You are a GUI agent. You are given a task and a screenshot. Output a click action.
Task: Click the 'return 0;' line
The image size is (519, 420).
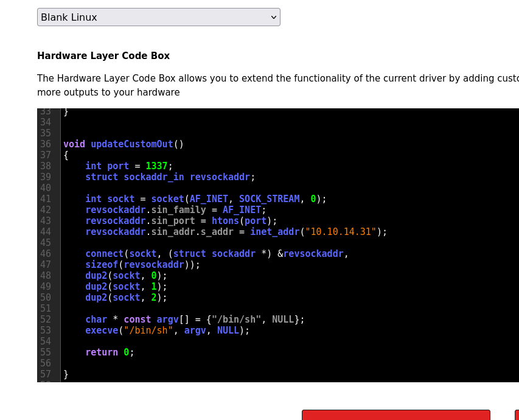(x=110, y=352)
